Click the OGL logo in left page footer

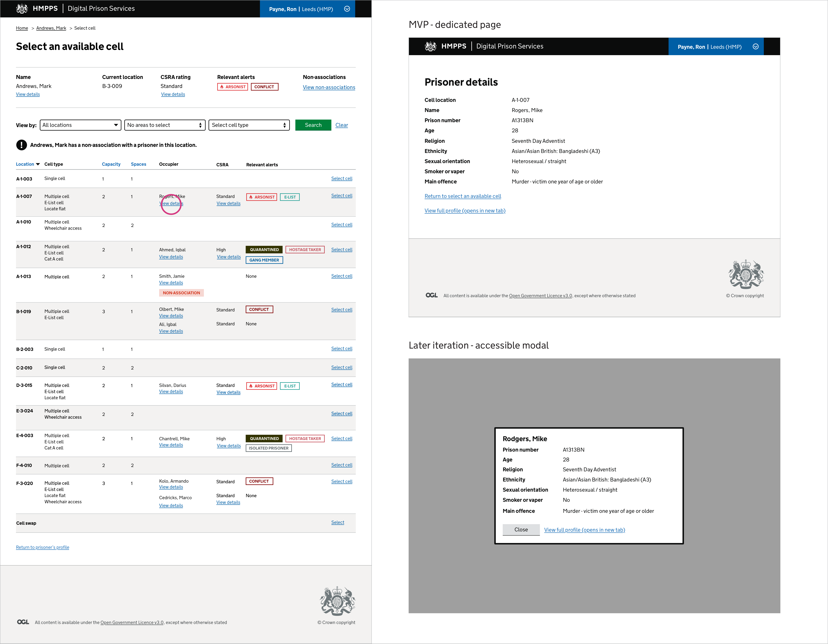[x=23, y=622]
